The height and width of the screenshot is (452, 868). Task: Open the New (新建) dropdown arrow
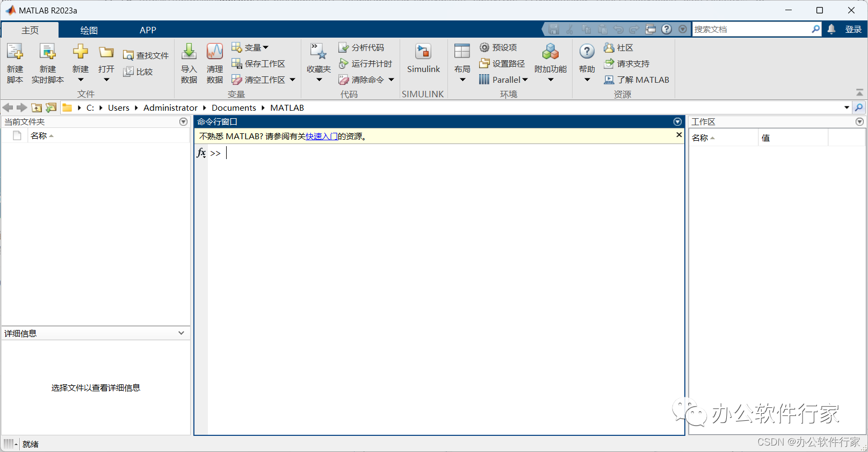[81, 80]
